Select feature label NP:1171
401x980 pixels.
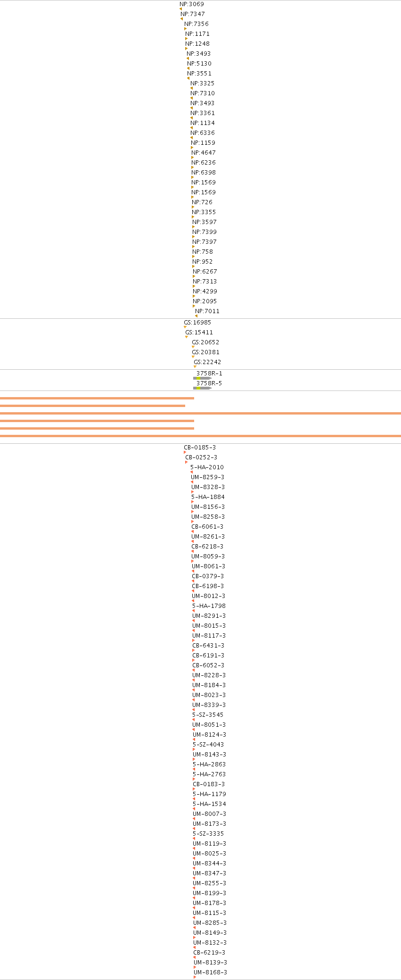(197, 34)
